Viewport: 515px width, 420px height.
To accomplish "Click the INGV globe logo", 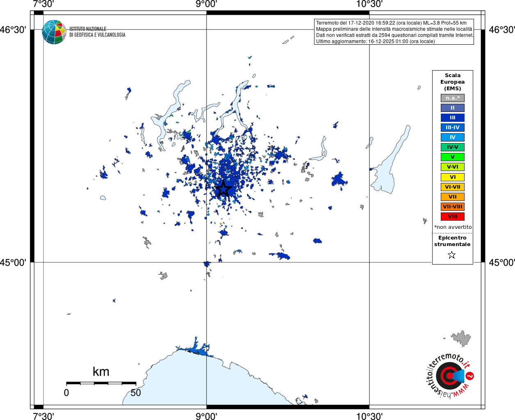I will (54, 32).
